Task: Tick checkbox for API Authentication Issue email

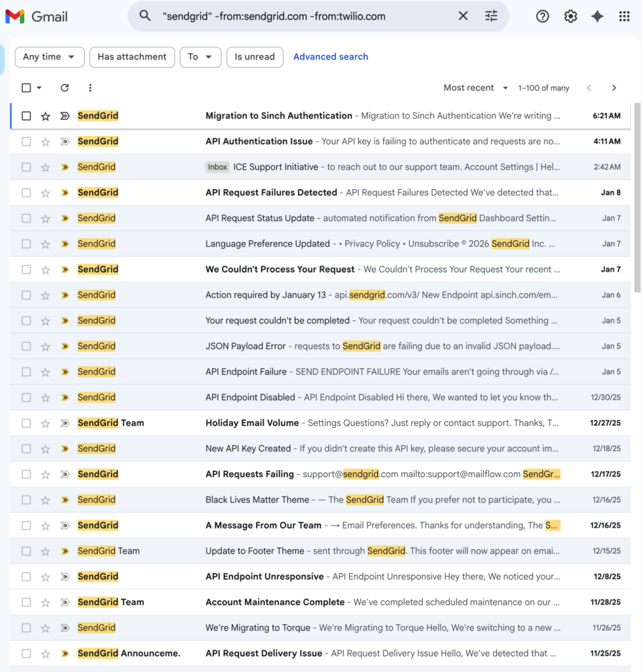Action: [x=26, y=142]
